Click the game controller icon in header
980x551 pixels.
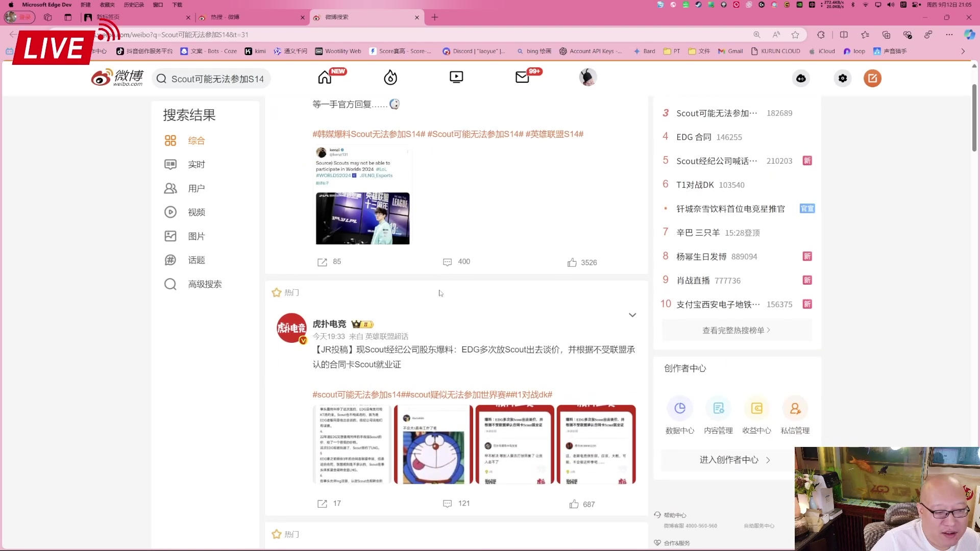[801, 79]
